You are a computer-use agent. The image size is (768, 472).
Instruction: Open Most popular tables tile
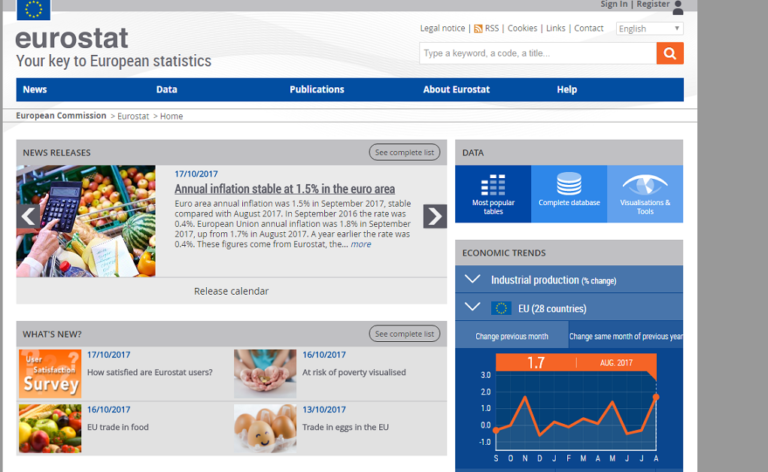click(x=493, y=194)
